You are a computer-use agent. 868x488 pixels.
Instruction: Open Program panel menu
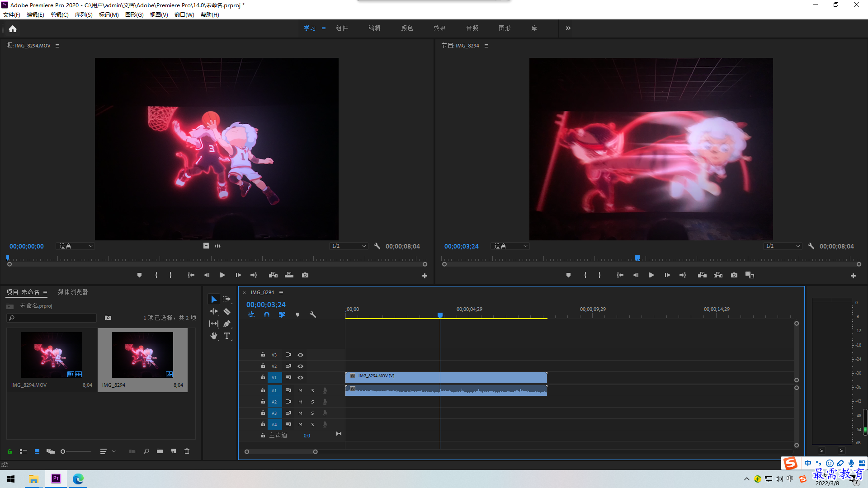486,46
